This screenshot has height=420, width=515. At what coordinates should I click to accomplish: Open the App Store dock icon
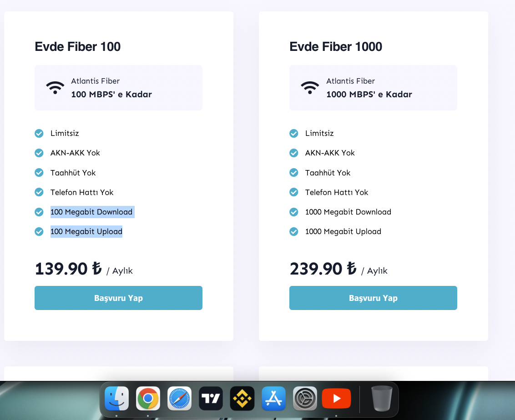click(273, 399)
